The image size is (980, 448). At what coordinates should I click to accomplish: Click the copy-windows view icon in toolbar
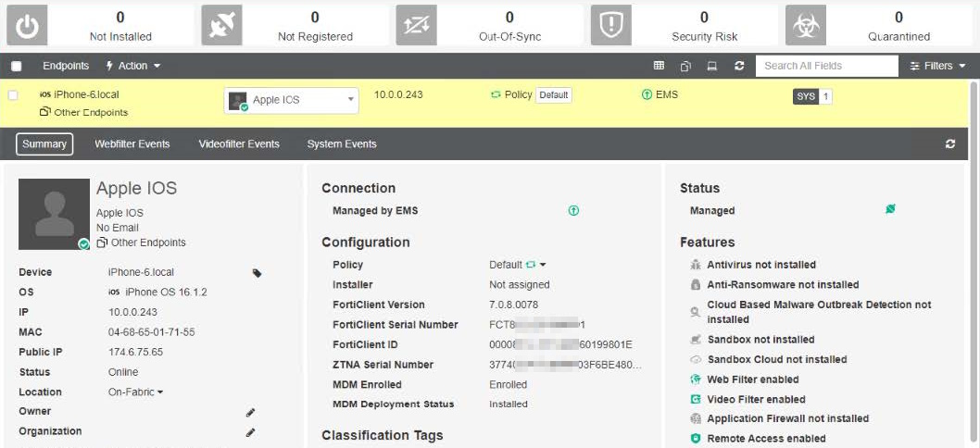(685, 66)
